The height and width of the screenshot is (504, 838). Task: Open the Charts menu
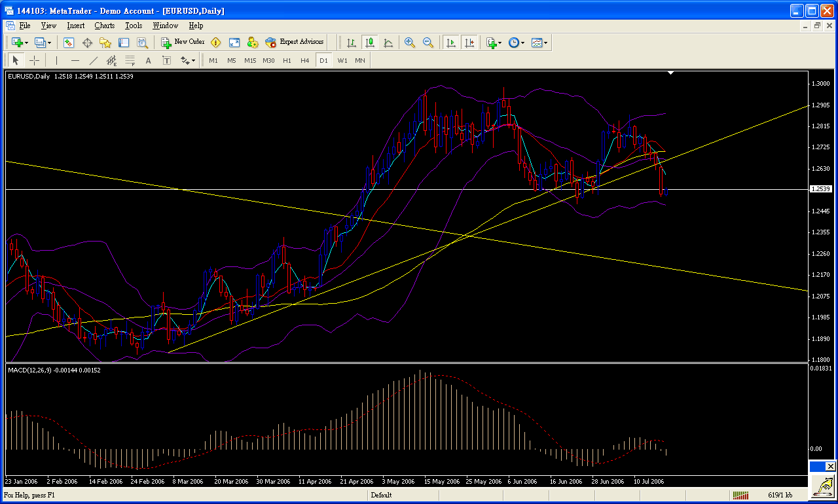[x=104, y=26]
